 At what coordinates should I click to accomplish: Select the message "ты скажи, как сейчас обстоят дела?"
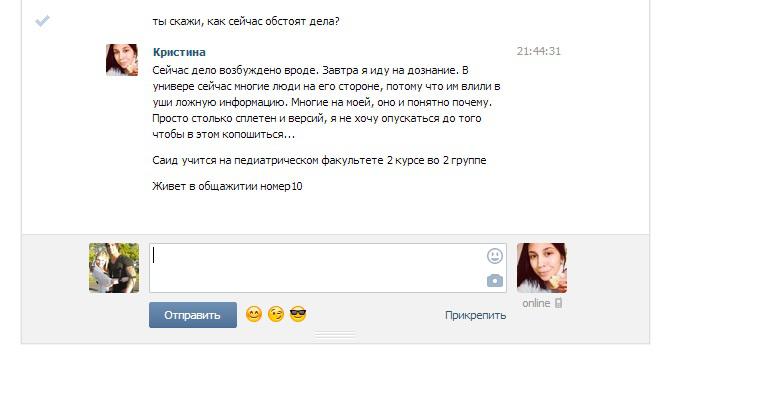pos(246,21)
